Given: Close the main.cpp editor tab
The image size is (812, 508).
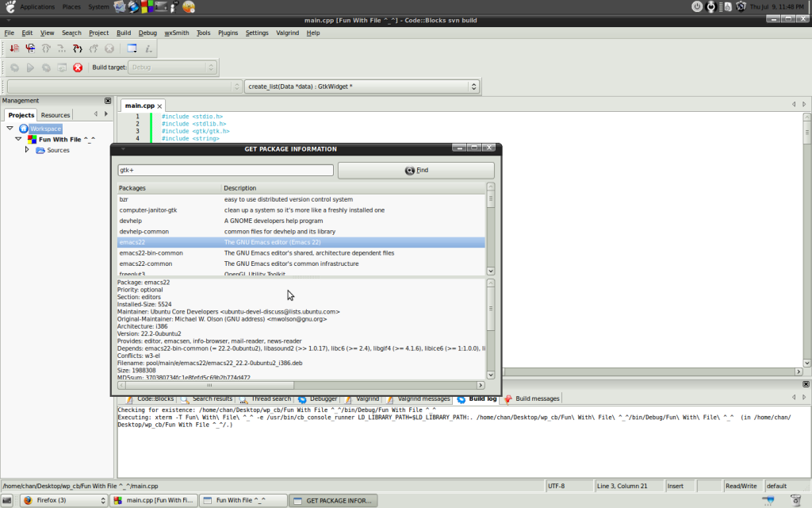Looking at the screenshot, I should tap(159, 106).
